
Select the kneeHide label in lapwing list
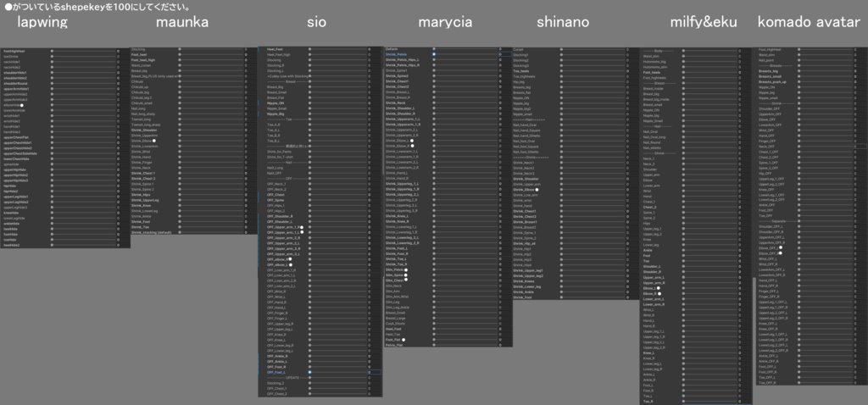[x=12, y=213]
